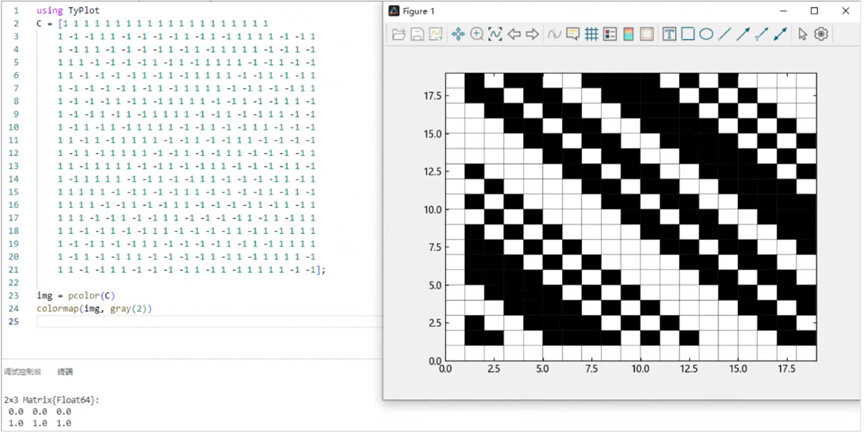Minimize the Figure 1 window
Image resolution: width=864 pixels, height=433 pixels.
click(782, 10)
